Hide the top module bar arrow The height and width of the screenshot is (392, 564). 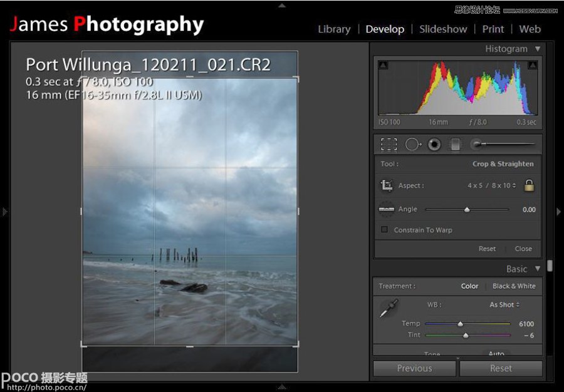point(283,6)
